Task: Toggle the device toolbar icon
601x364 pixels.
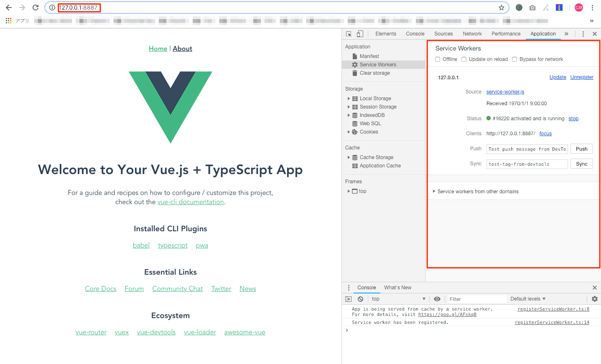Action: pos(360,33)
